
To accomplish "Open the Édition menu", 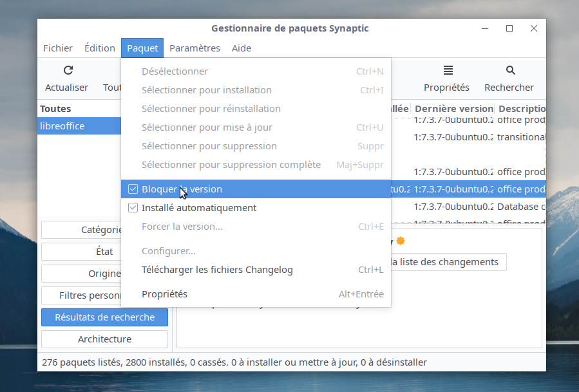I will tap(100, 48).
